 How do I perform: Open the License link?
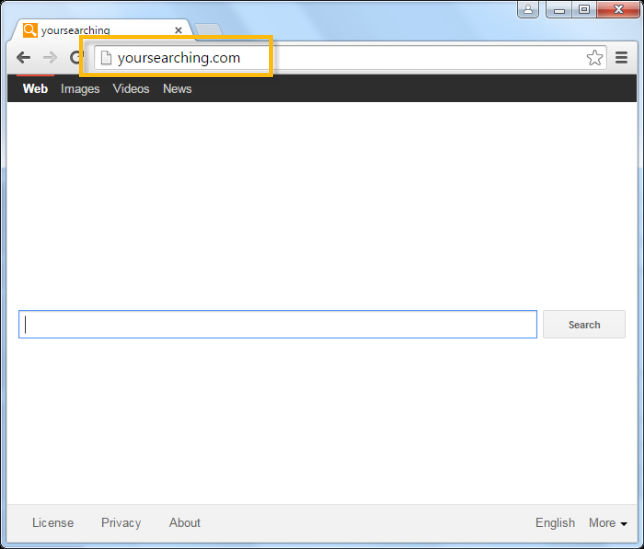tap(53, 523)
